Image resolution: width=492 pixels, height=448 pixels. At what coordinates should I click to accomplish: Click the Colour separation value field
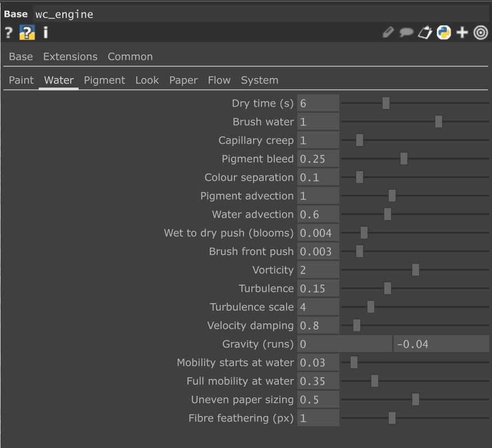[318, 177]
